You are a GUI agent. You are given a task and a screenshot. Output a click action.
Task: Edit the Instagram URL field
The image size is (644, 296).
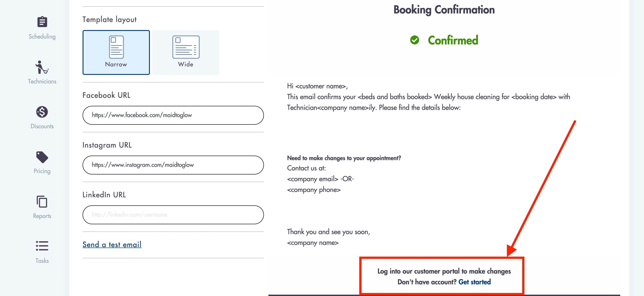click(x=173, y=165)
